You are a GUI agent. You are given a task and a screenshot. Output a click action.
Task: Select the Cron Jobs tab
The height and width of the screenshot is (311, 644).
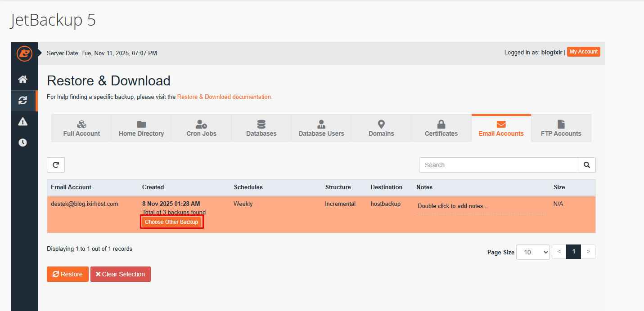[x=201, y=128]
